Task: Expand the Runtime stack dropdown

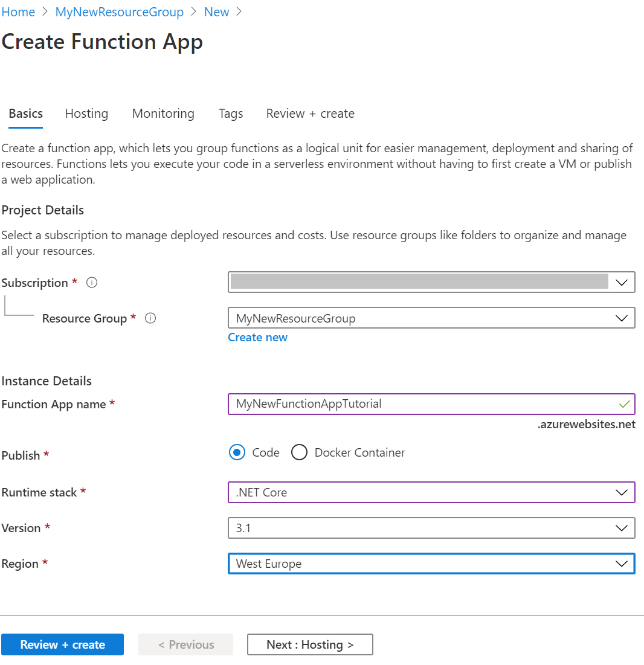Action: [x=622, y=492]
